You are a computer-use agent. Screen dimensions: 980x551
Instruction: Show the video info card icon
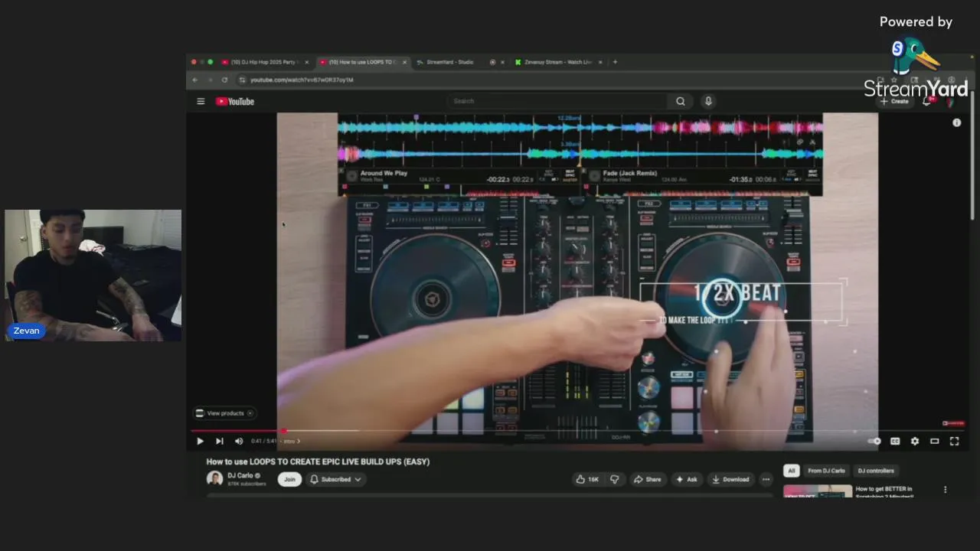[956, 122]
